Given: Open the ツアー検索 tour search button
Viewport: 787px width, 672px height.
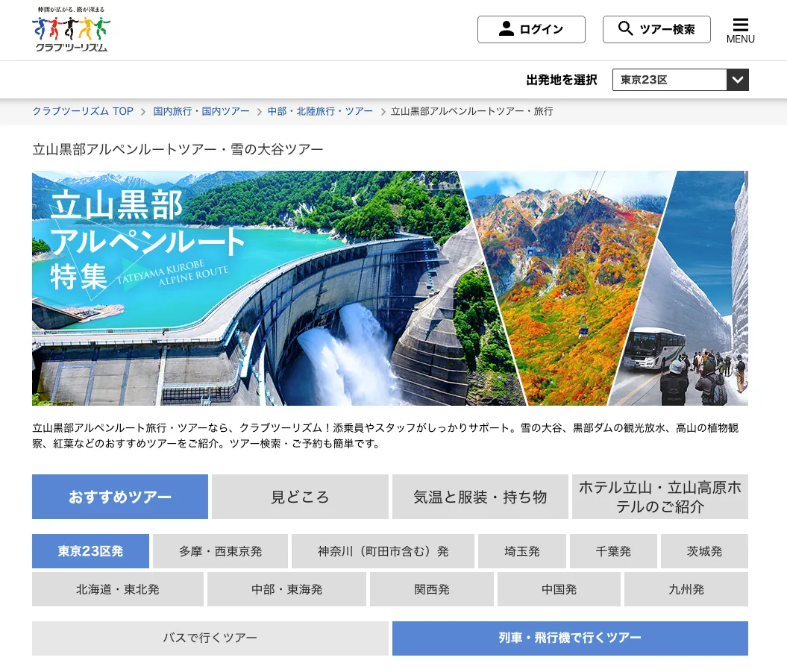Looking at the screenshot, I should [x=656, y=29].
